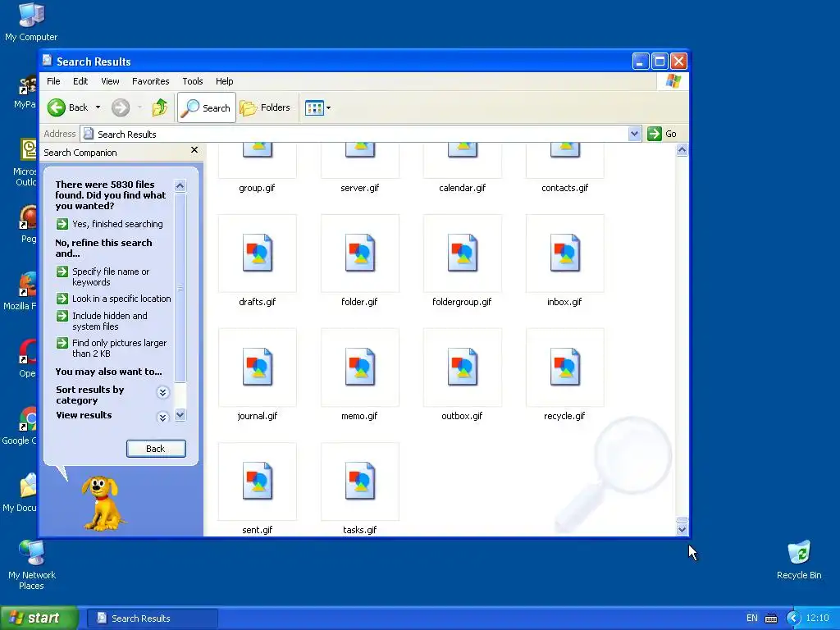840x630 pixels.
Task: Expand hidden tray icons arrow
Action: coord(793,619)
